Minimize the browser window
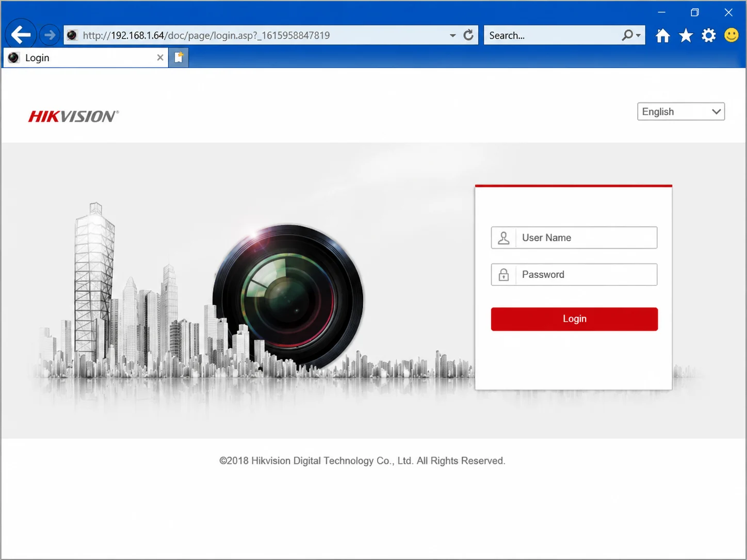The width and height of the screenshot is (747, 560). click(x=661, y=12)
